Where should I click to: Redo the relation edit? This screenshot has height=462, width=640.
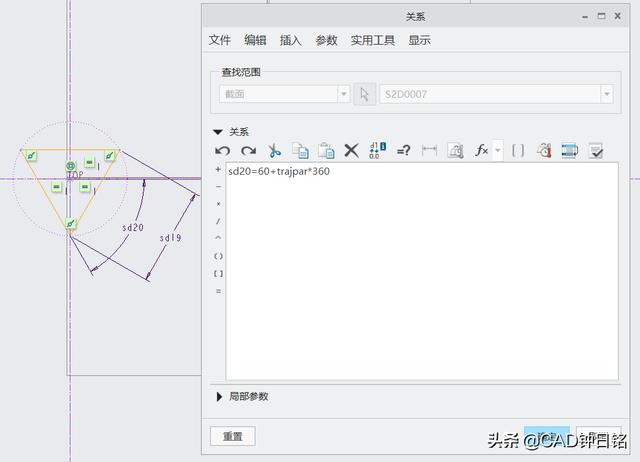pos(249,151)
